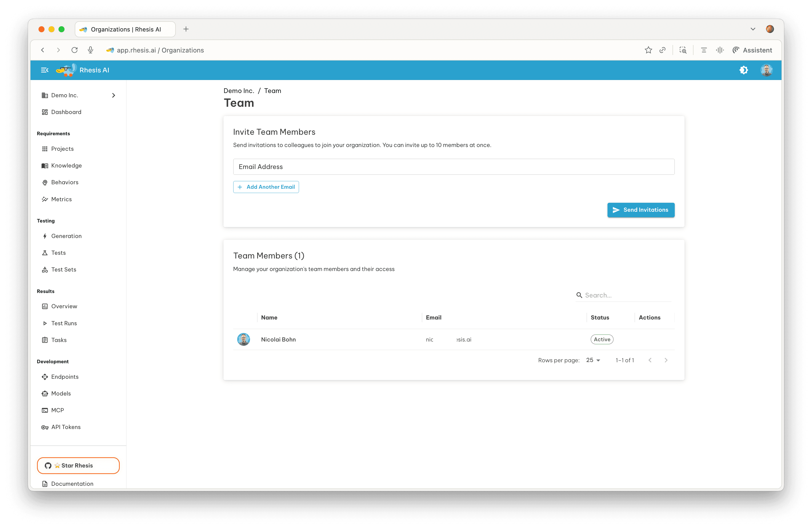Screen dimensions: 812x528
Task: Open the Rows per page dropdown
Action: coord(593,360)
